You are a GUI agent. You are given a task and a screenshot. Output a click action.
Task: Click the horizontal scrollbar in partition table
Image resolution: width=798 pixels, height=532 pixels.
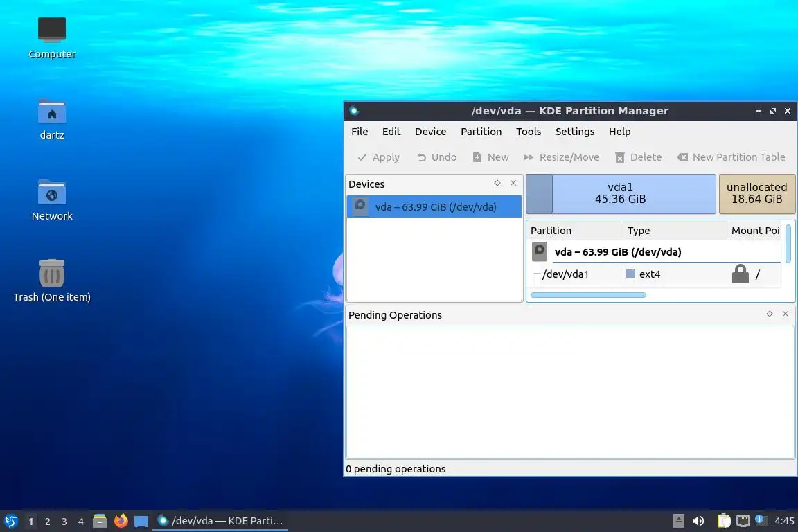[588, 295]
